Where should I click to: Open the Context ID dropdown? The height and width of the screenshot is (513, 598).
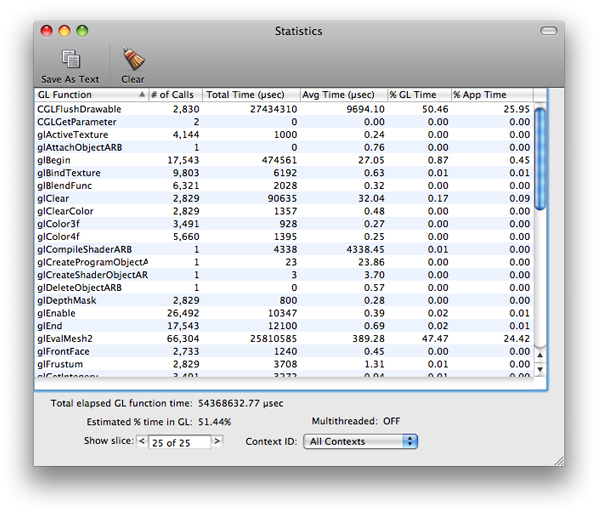tap(360, 441)
